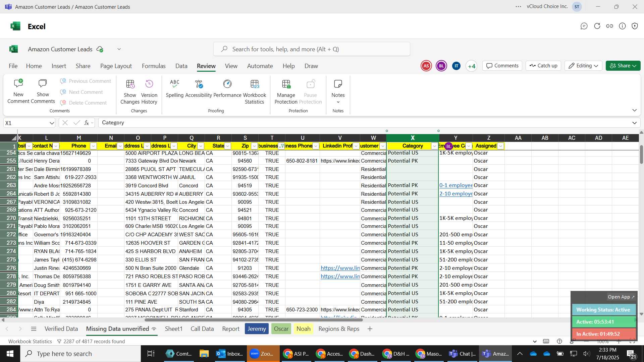Viewport: 644px width, 362px height.
Task: Open the LinkedIn link in row 276
Action: tap(340, 268)
